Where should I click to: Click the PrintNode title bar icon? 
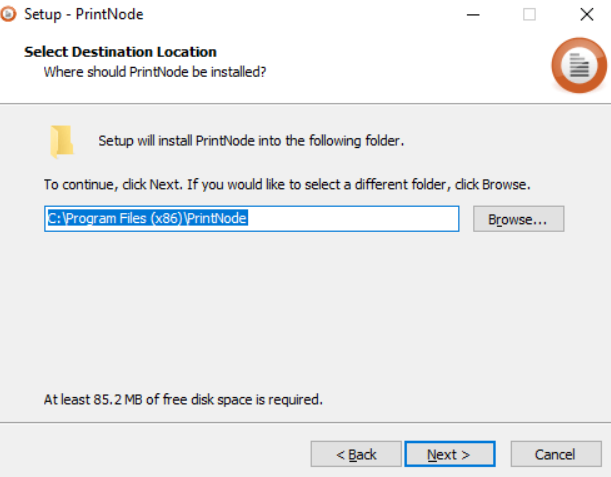pos(10,15)
